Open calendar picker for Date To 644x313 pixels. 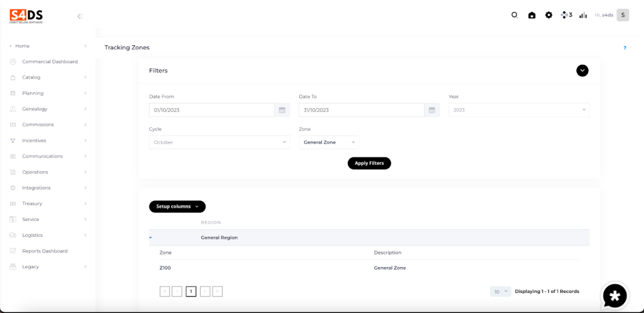pos(432,110)
